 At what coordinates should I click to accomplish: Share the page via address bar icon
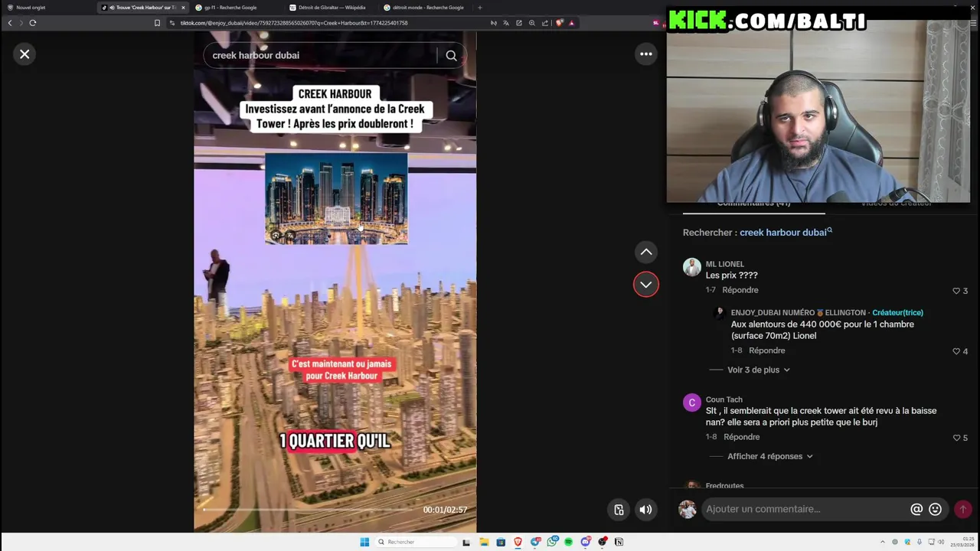(545, 23)
